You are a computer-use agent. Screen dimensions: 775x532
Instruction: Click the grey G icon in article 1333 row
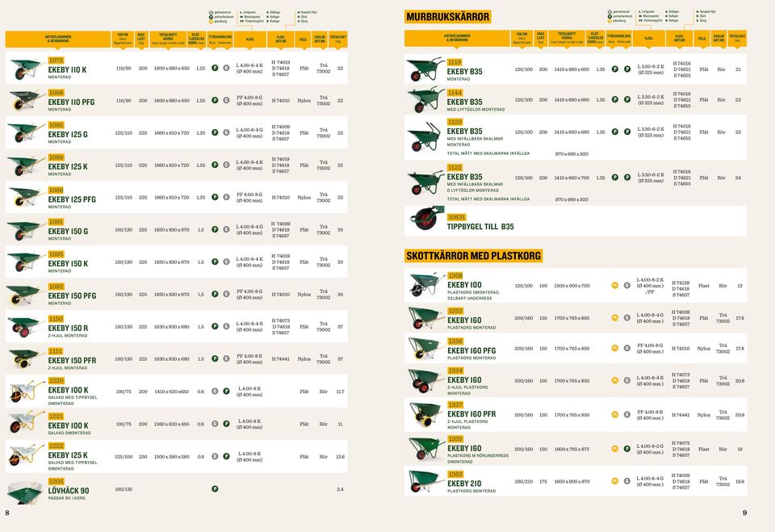pyautogui.click(x=627, y=318)
